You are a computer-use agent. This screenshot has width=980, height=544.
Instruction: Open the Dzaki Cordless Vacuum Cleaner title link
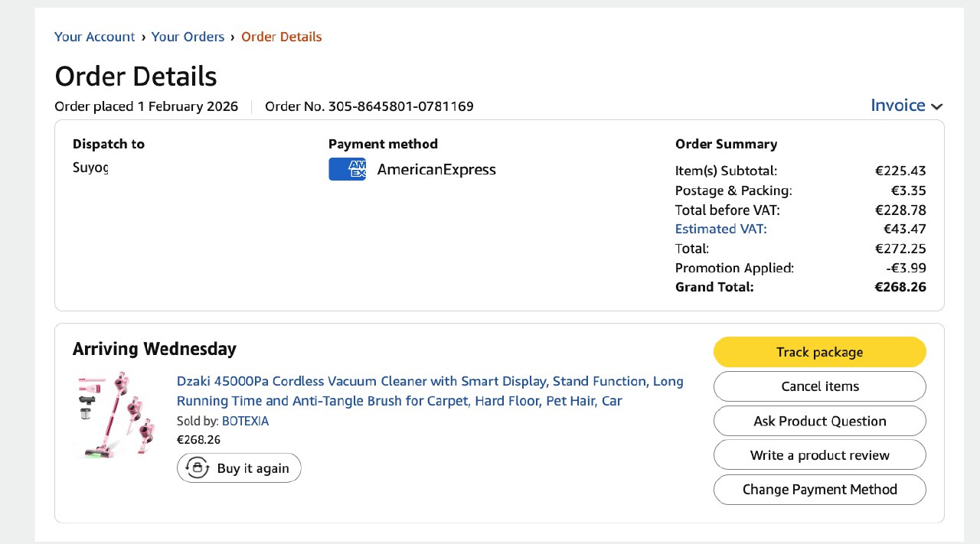point(430,391)
